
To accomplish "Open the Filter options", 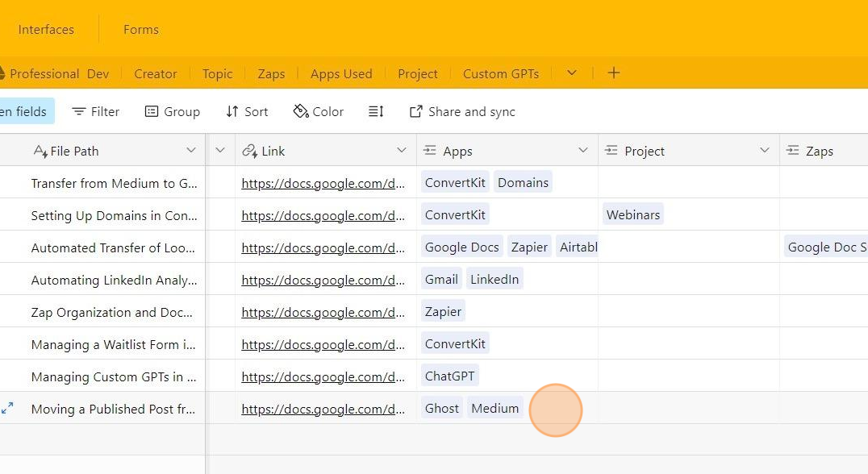I will click(x=96, y=112).
